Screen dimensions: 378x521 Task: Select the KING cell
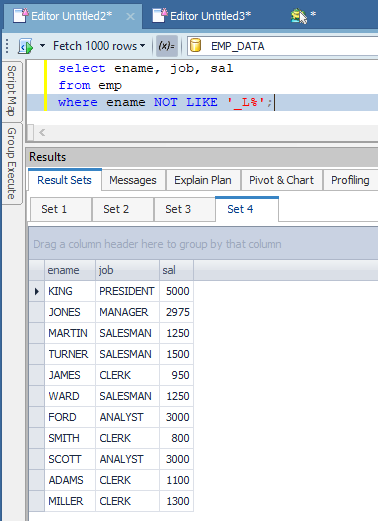tap(70, 291)
